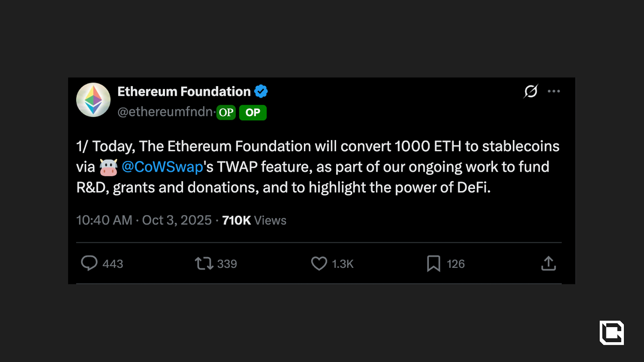Toggle a repost on the Ethereum Foundation tweet
The height and width of the screenshot is (362, 644).
coord(204,263)
